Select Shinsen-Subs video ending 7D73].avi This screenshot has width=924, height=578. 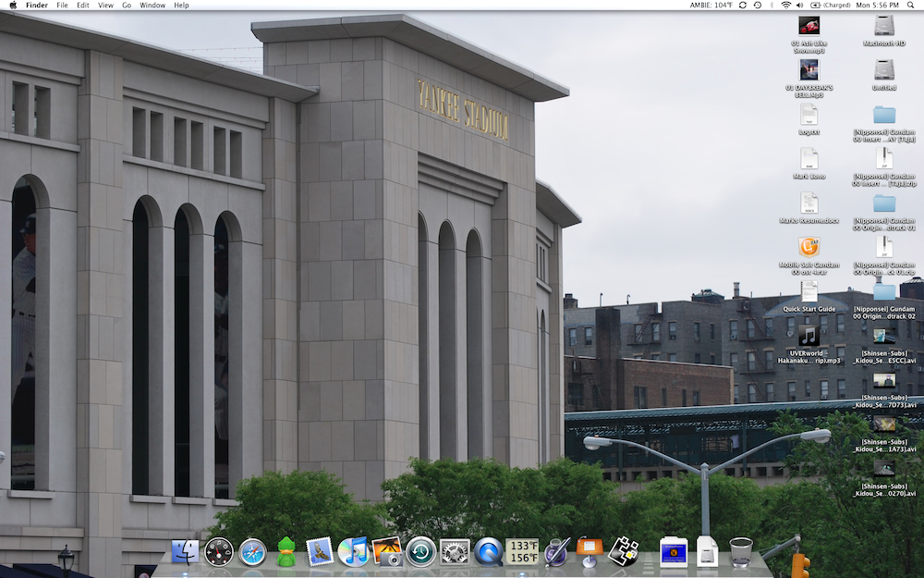point(884,380)
